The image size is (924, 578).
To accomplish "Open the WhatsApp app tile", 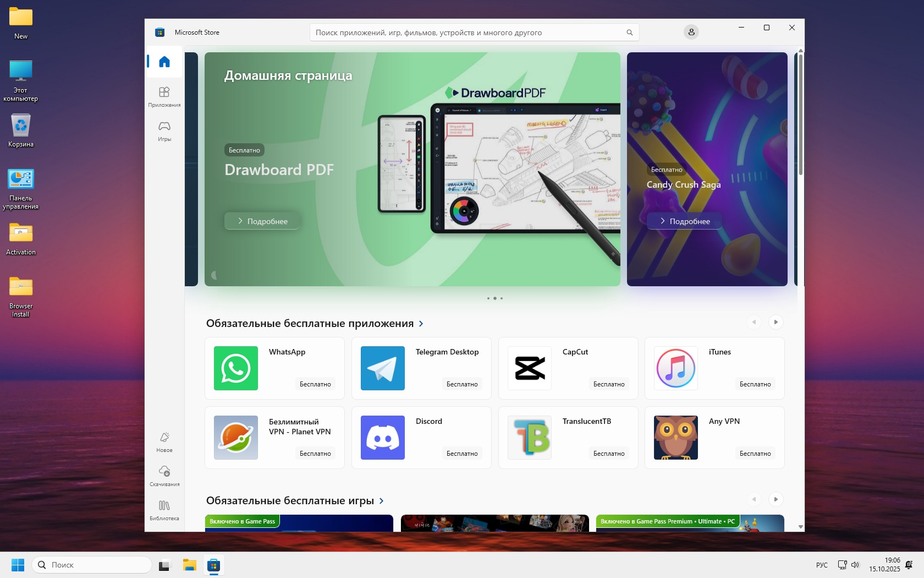I will (274, 368).
